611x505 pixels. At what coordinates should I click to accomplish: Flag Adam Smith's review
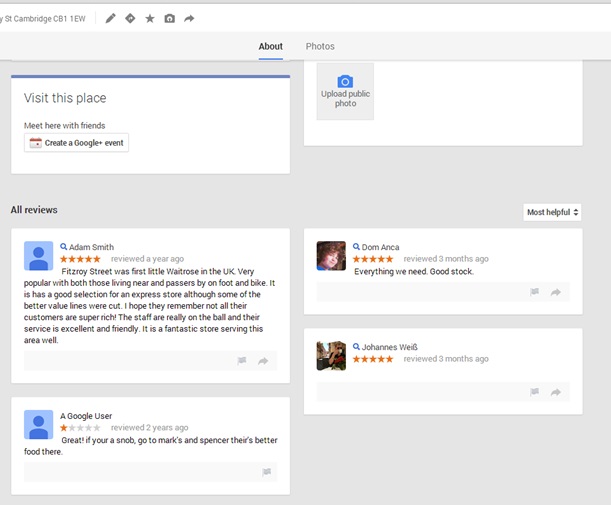(x=242, y=361)
